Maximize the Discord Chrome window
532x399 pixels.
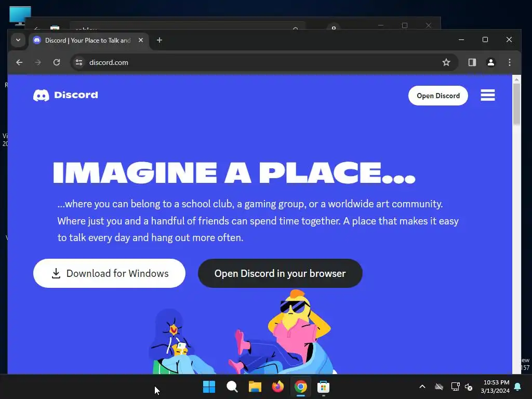pyautogui.click(x=485, y=39)
